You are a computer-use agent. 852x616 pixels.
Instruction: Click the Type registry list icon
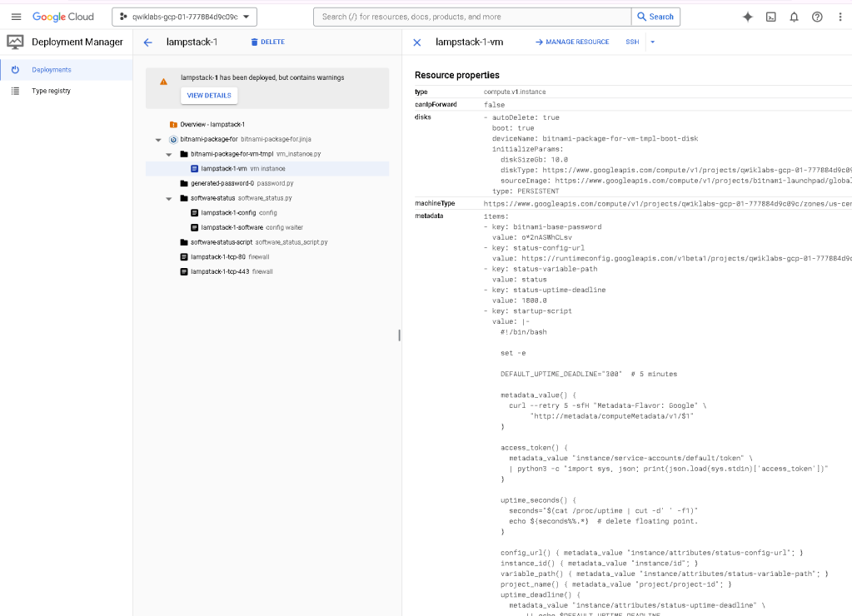point(15,91)
